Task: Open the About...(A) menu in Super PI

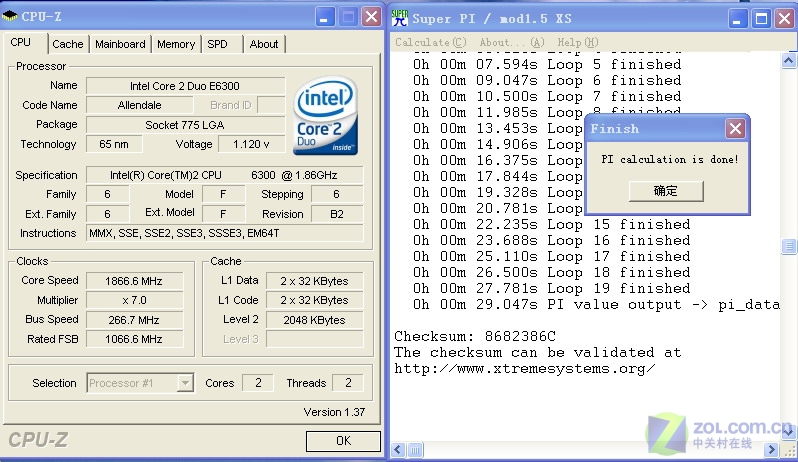Action: click(511, 42)
